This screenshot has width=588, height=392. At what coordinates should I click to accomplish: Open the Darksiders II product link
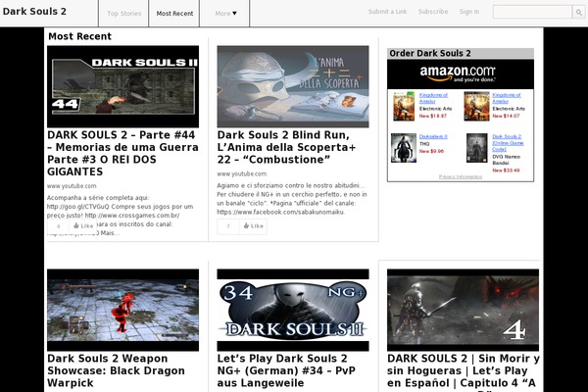[433, 137]
